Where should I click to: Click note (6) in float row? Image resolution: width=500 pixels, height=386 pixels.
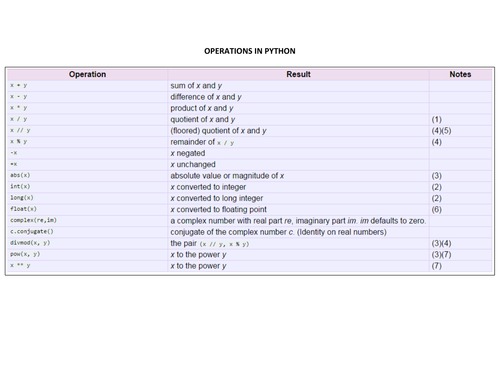coord(436,209)
